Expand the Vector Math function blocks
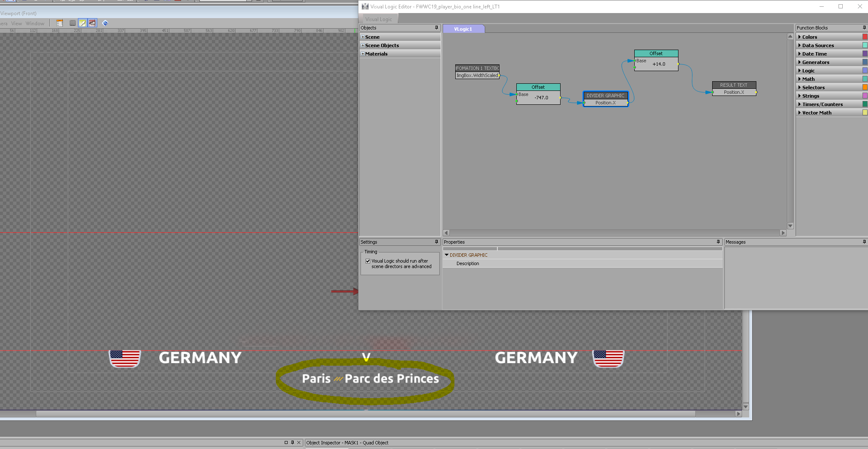This screenshot has width=868, height=449. point(799,113)
